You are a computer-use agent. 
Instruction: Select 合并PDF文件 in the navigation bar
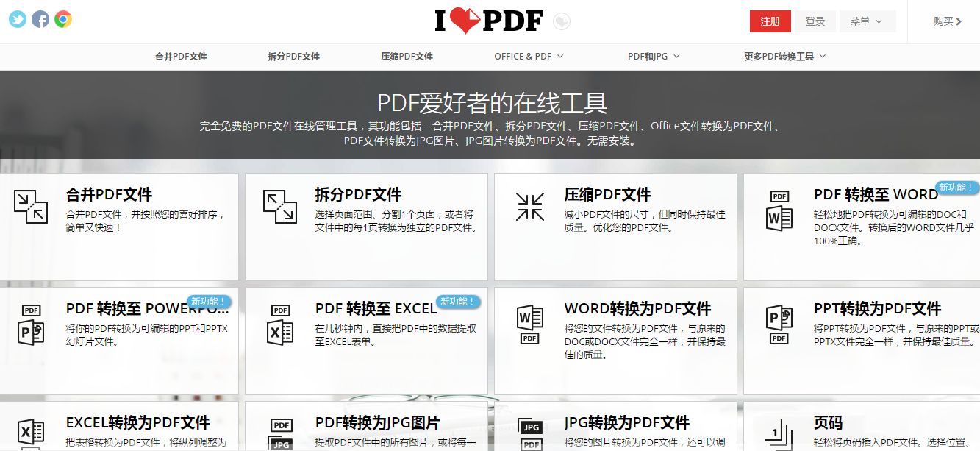coord(181,55)
